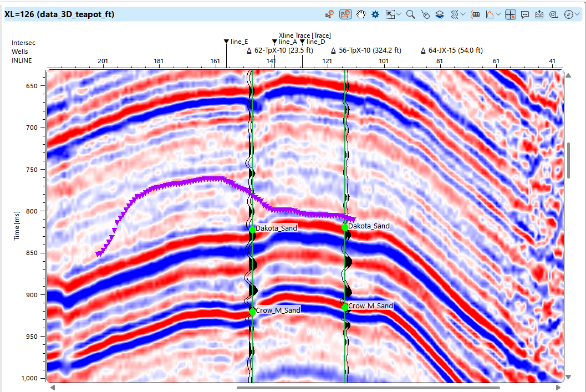Click the export image icon
Viewport: 586px width, 392px height.
(x=539, y=14)
